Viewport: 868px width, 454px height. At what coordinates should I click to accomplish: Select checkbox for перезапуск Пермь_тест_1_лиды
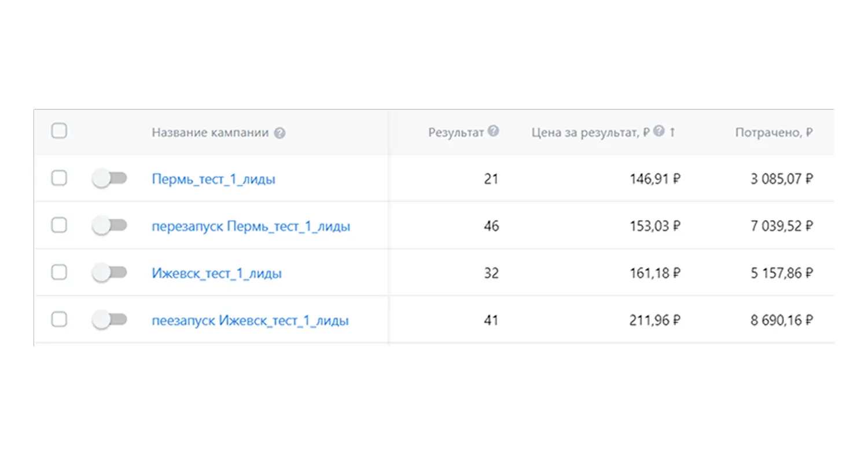pos(59,225)
